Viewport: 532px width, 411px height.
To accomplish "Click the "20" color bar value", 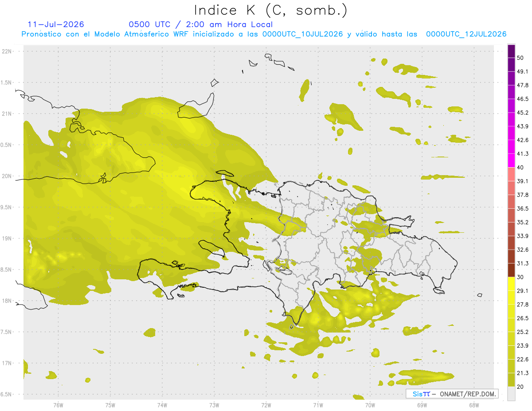I will click(520, 387).
